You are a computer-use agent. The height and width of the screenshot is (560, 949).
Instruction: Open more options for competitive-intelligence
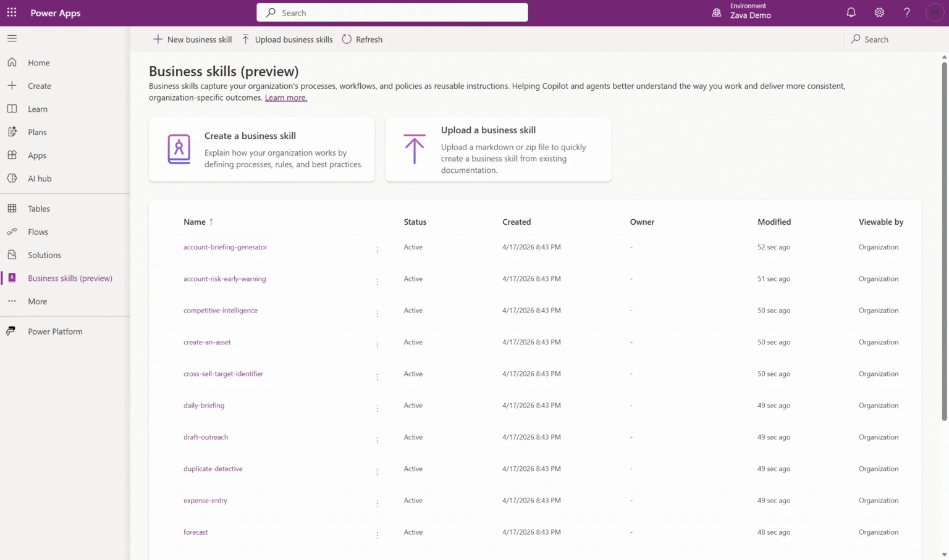(x=377, y=314)
